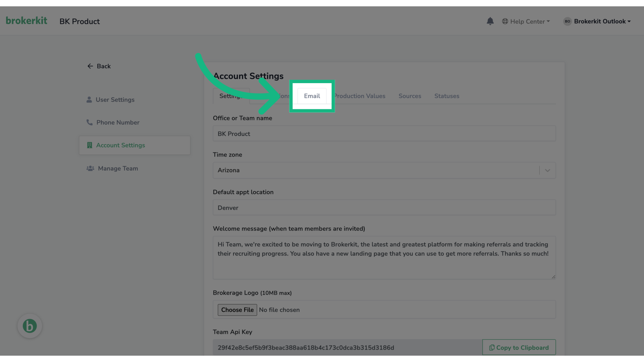
Task: Click the Welcome message label
Action: [289, 229]
